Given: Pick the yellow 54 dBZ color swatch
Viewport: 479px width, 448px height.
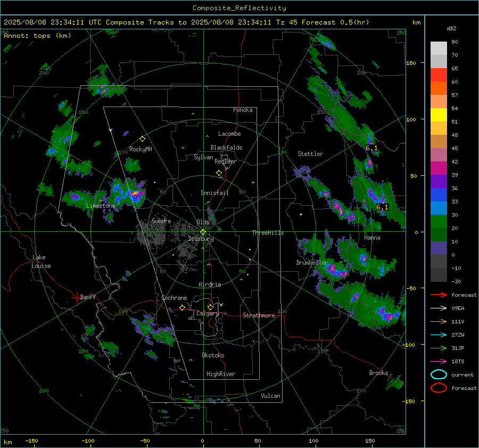Looking at the screenshot, I should 439,115.
